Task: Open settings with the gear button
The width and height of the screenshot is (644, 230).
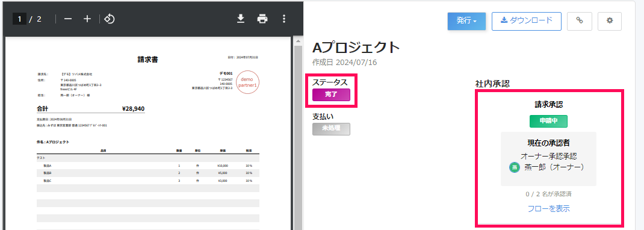Action: click(x=610, y=21)
